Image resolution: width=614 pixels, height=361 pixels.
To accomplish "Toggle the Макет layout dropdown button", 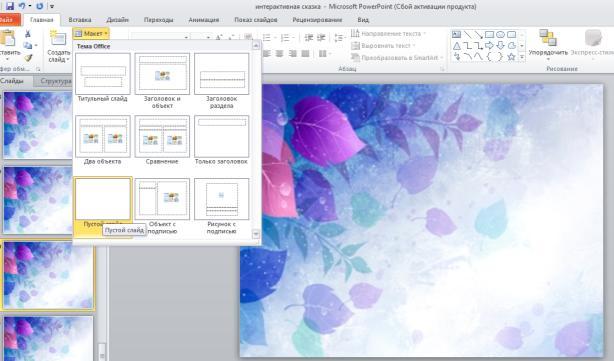I will coord(91,34).
